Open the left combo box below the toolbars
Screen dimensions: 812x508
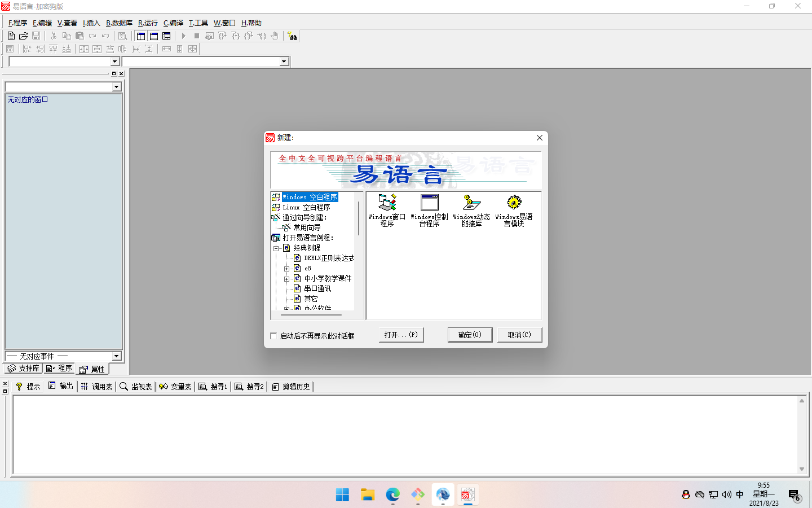[x=114, y=62]
